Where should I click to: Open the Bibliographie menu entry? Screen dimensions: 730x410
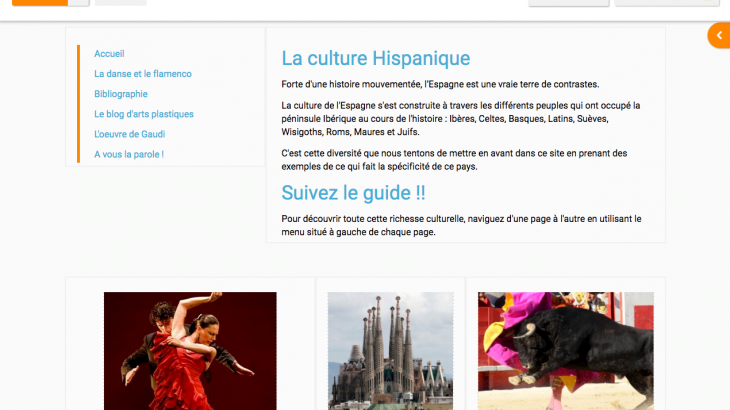click(x=121, y=94)
